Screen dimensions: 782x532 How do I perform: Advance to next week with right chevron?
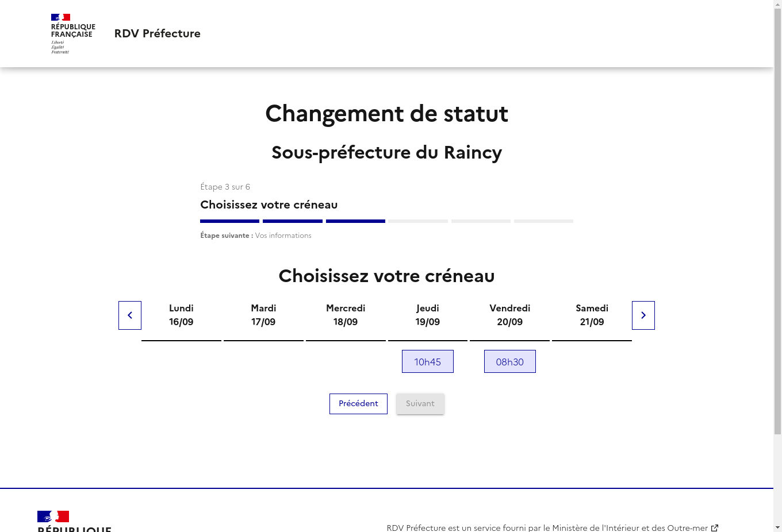coord(643,315)
